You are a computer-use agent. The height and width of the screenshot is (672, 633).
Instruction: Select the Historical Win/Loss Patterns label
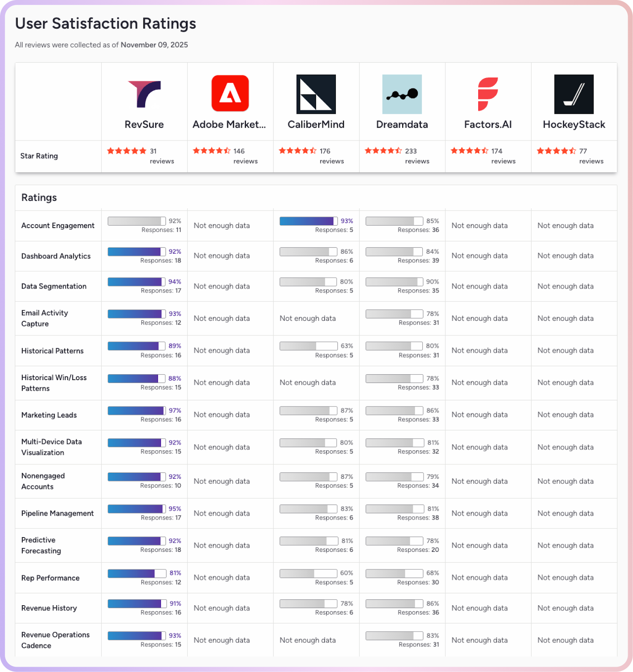click(x=54, y=383)
